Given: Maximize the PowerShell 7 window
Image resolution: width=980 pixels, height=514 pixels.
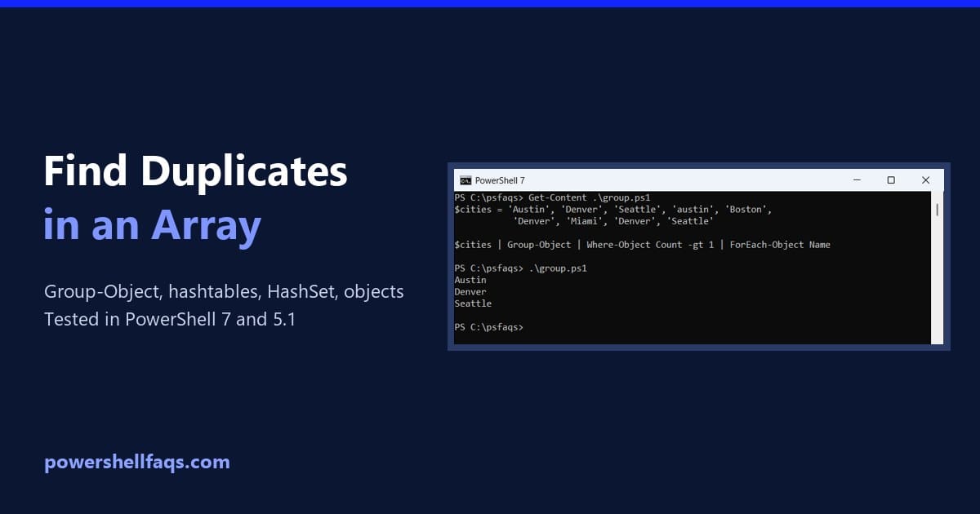Looking at the screenshot, I should pos(891,180).
